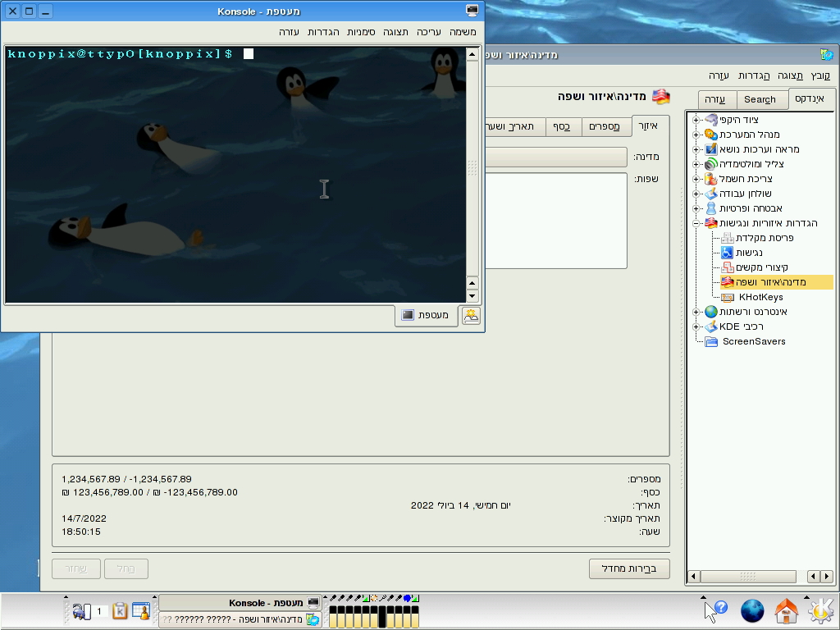
Task: Select the הגדרות אזוריות ונגישות flag icon
Action: pos(711,223)
